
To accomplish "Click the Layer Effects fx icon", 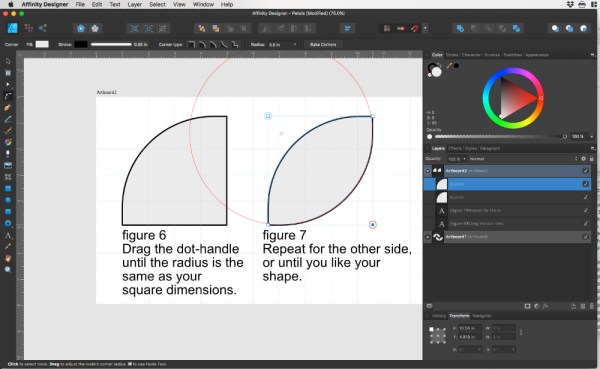I will 545,306.
